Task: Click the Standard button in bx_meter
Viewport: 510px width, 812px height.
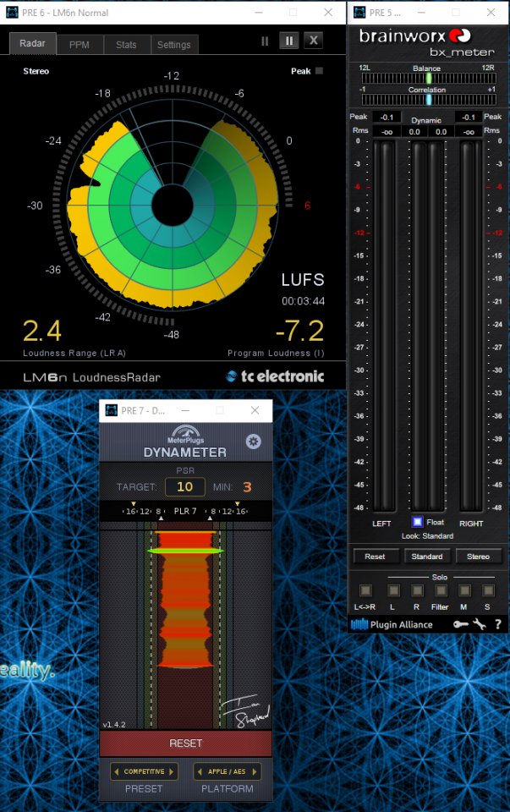Action: (426, 557)
